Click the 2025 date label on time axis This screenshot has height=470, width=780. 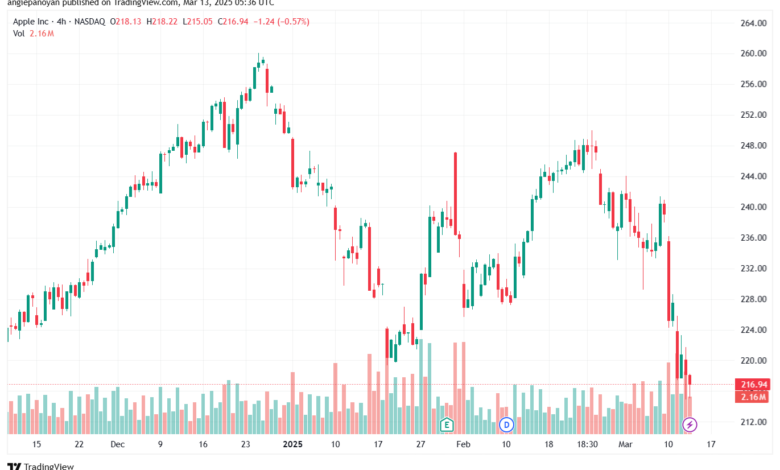(292, 444)
